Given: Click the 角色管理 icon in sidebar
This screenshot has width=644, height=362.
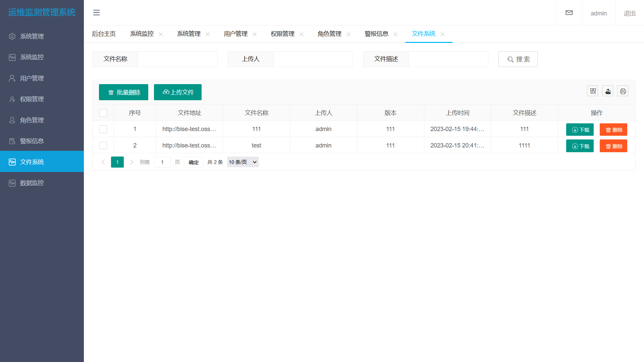Looking at the screenshot, I should tap(12, 120).
